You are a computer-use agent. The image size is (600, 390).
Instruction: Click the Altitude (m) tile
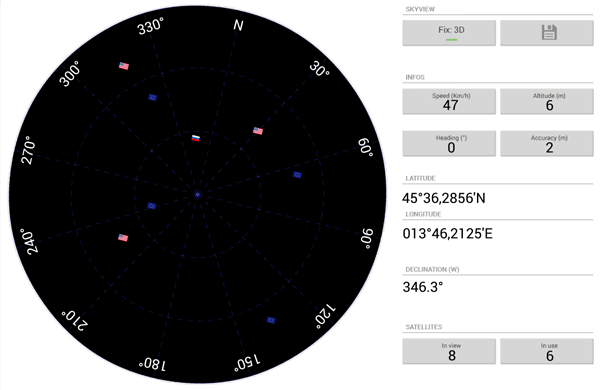tap(547, 101)
